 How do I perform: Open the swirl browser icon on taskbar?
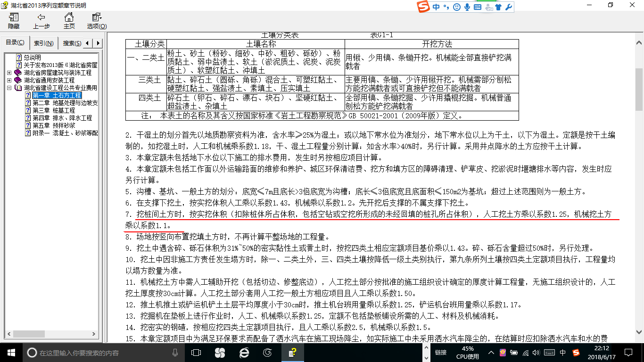point(268,353)
